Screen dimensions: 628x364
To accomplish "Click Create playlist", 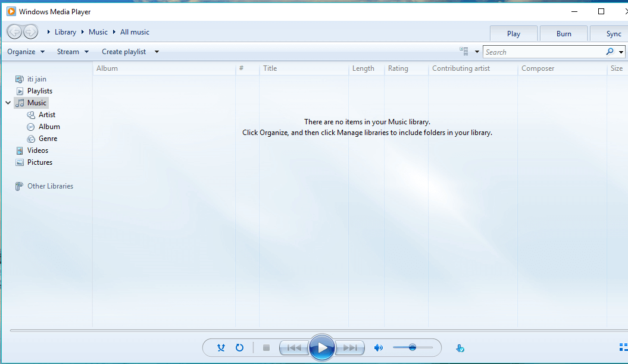I will coord(124,52).
